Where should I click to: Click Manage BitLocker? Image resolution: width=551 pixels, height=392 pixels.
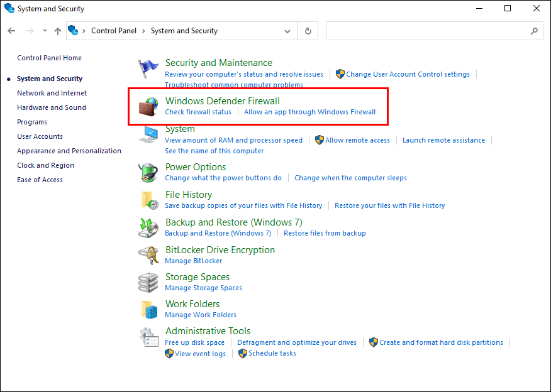coord(194,261)
